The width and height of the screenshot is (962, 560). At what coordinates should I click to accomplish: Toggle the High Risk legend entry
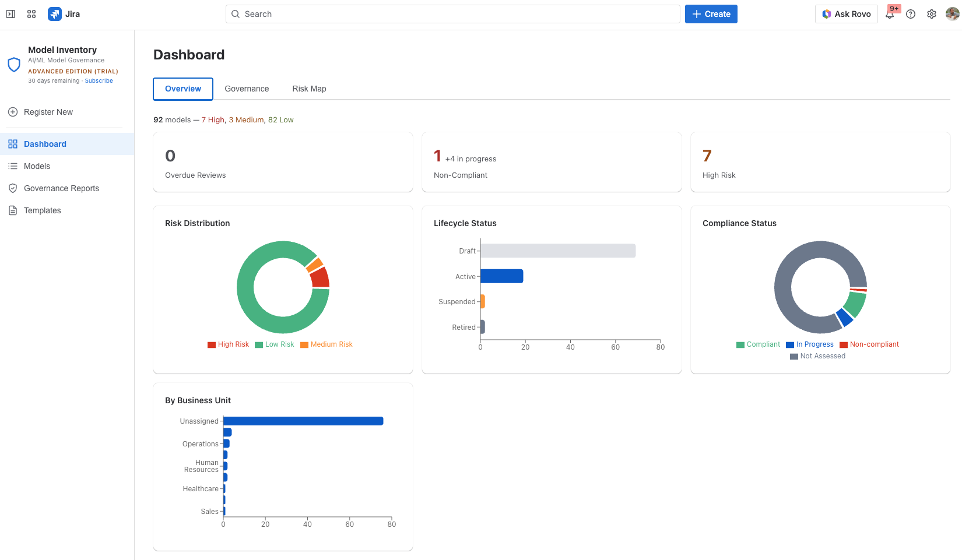pyautogui.click(x=228, y=344)
